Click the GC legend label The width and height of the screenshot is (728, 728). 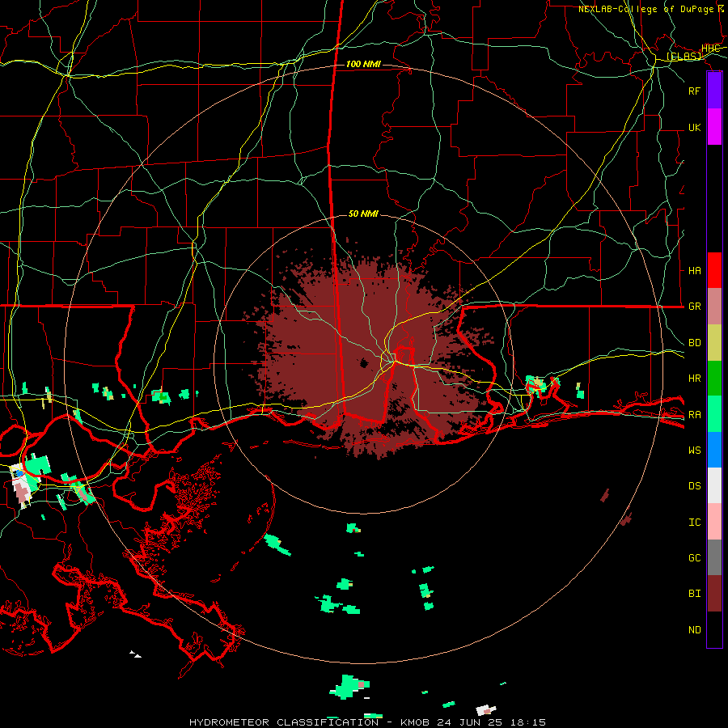click(x=695, y=558)
